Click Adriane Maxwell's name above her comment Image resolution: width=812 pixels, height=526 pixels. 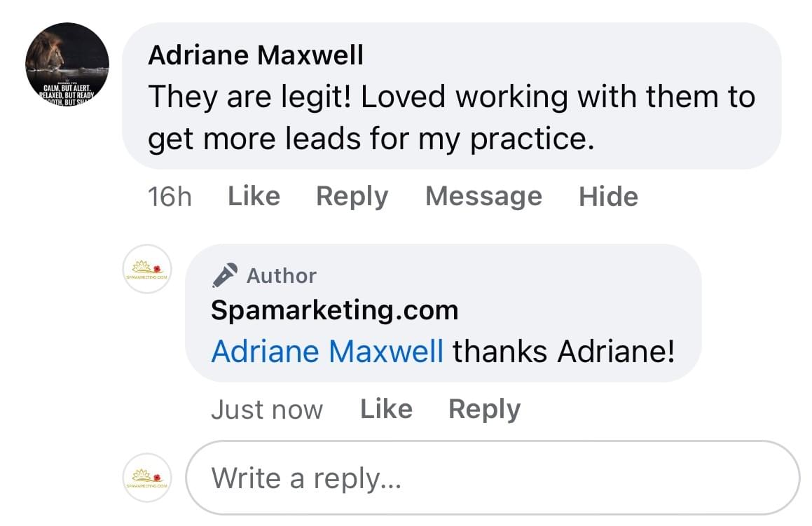point(256,55)
